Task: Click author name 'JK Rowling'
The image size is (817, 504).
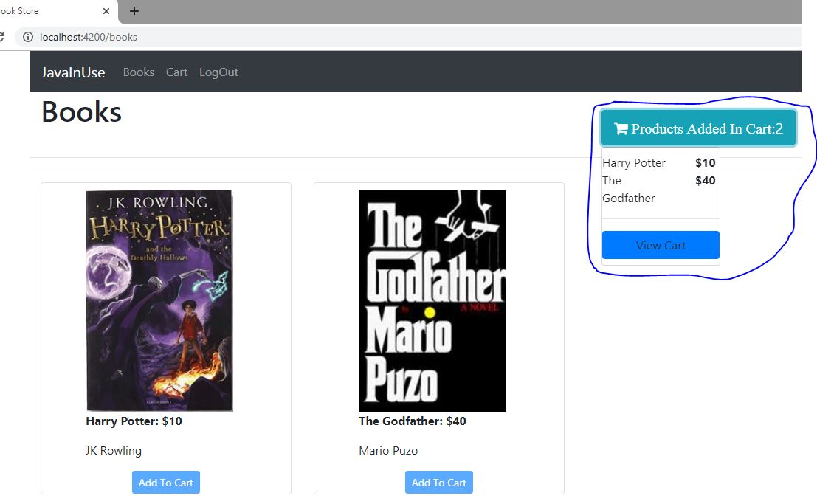Action: (x=114, y=451)
